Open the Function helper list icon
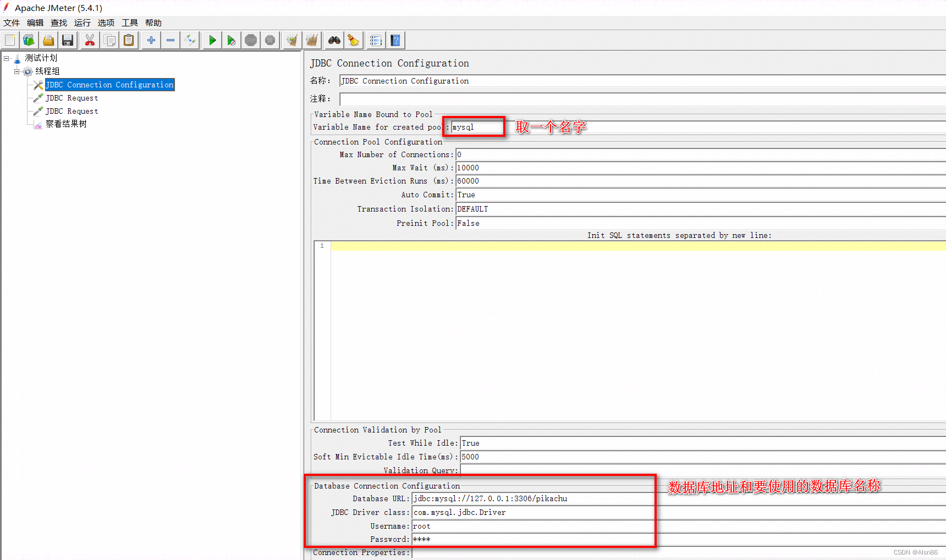This screenshot has height=560, width=946. click(x=376, y=40)
